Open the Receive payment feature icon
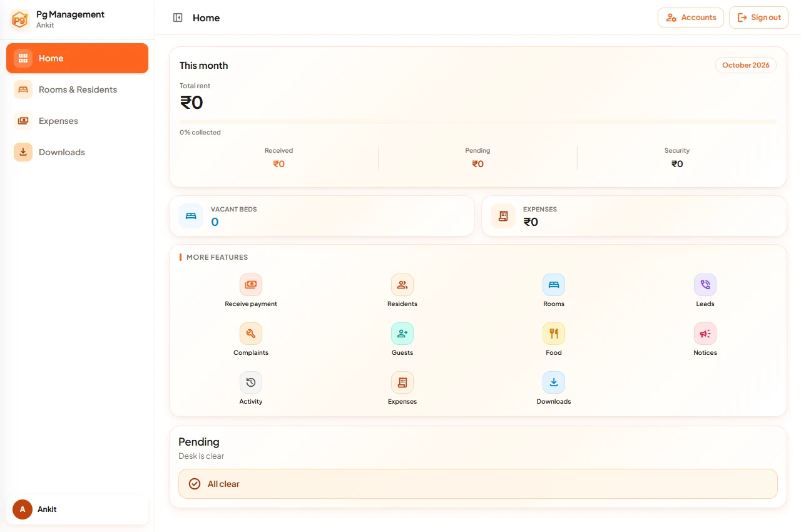This screenshot has width=801, height=532. tap(251, 285)
